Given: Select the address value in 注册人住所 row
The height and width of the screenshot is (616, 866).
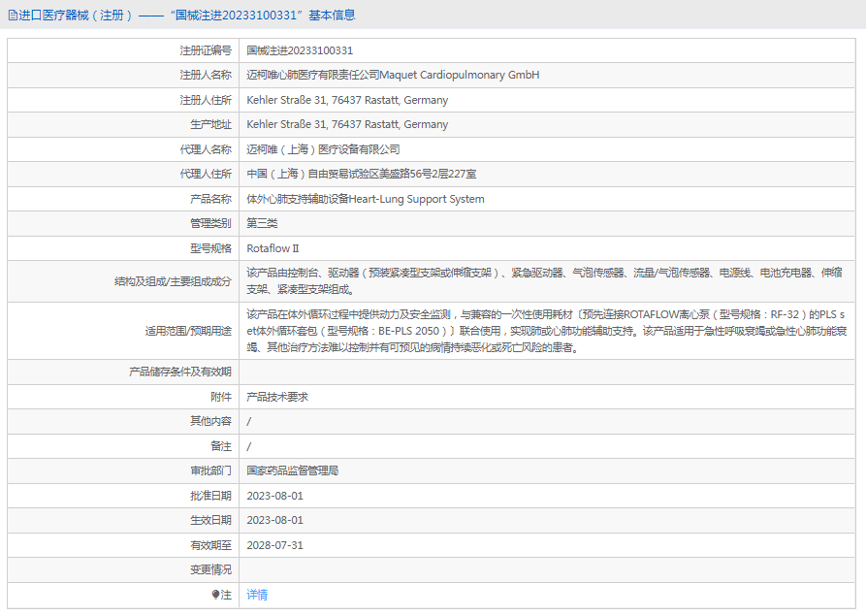Looking at the screenshot, I should pyautogui.click(x=347, y=100).
